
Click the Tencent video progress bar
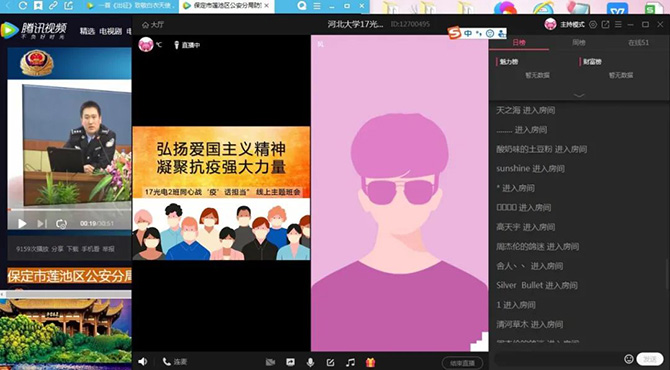click(x=69, y=210)
